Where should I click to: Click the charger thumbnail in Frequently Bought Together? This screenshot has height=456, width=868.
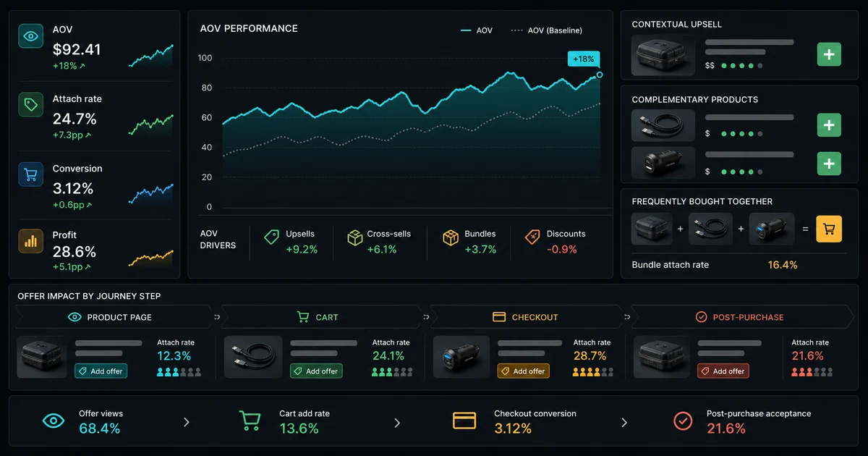coord(772,229)
